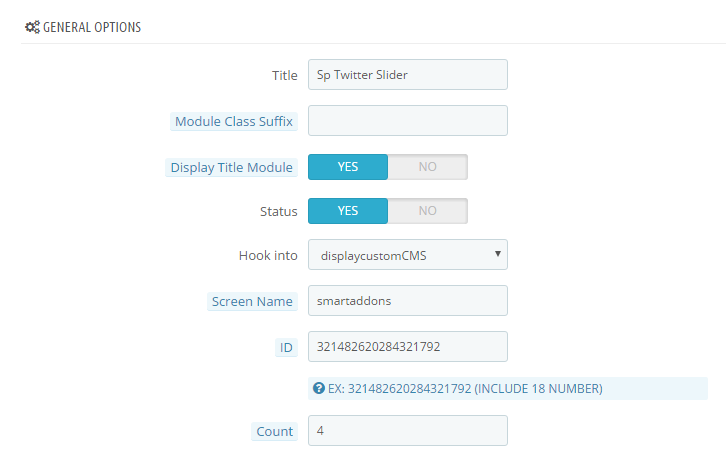This screenshot has width=726, height=466.
Task: Click the Screen Name field with smartaddons
Action: click(408, 301)
